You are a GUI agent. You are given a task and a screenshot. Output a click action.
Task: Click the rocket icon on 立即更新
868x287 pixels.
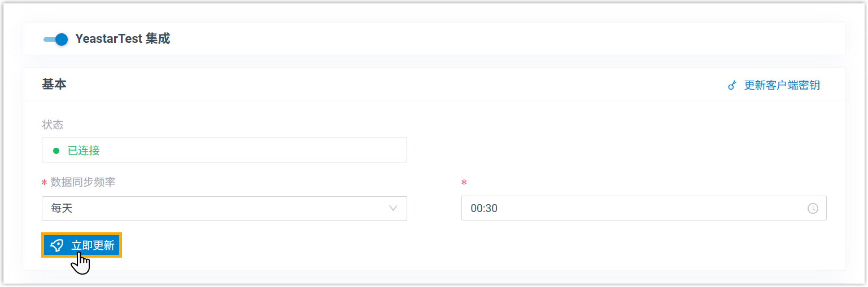[x=57, y=245]
